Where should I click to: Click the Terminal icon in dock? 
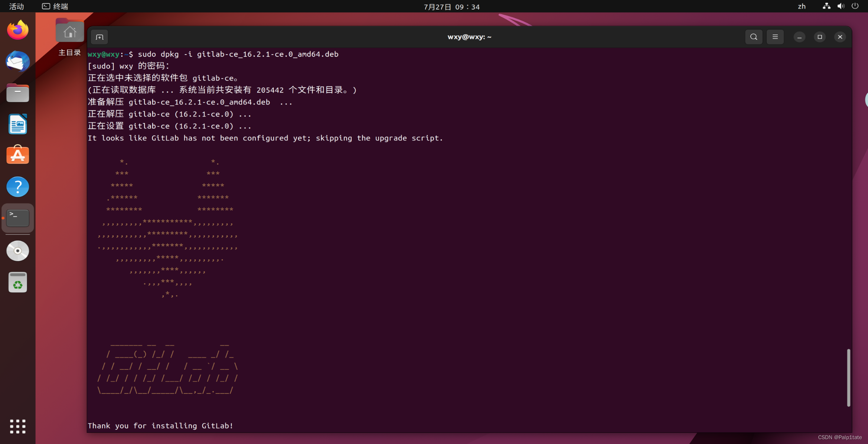(x=17, y=218)
